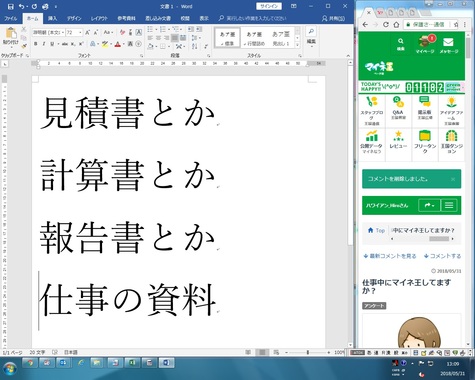Open hamburger menu button on マイネ王
The height and width of the screenshot is (380, 475).
point(449,205)
